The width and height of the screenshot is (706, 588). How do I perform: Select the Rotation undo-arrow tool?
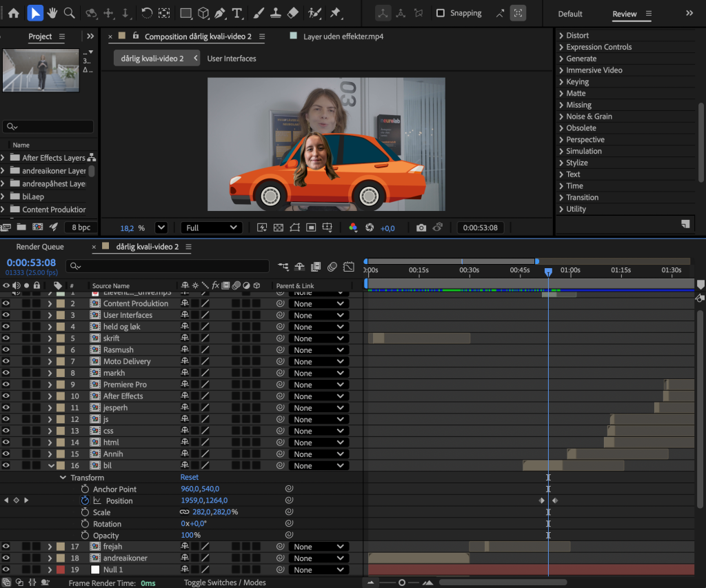pos(146,13)
